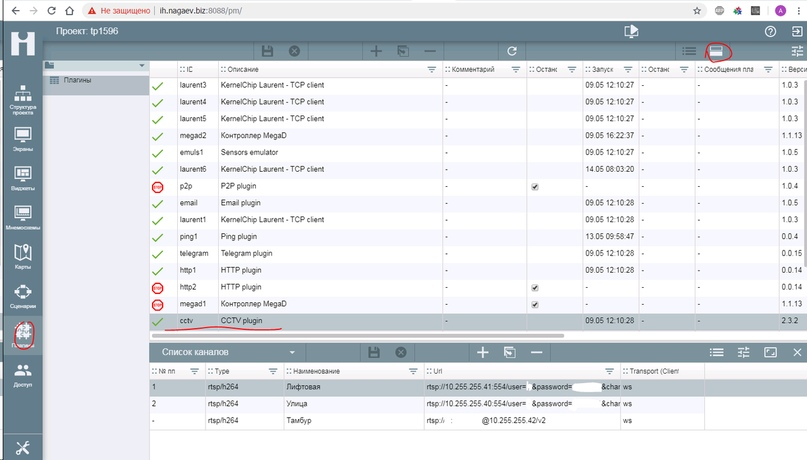Toggle split panel view icon

716,51
